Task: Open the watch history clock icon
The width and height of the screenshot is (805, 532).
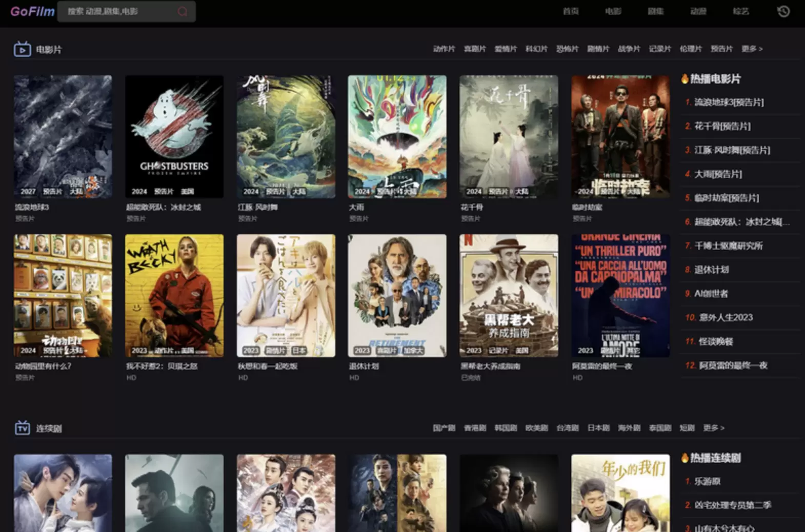Action: click(783, 11)
